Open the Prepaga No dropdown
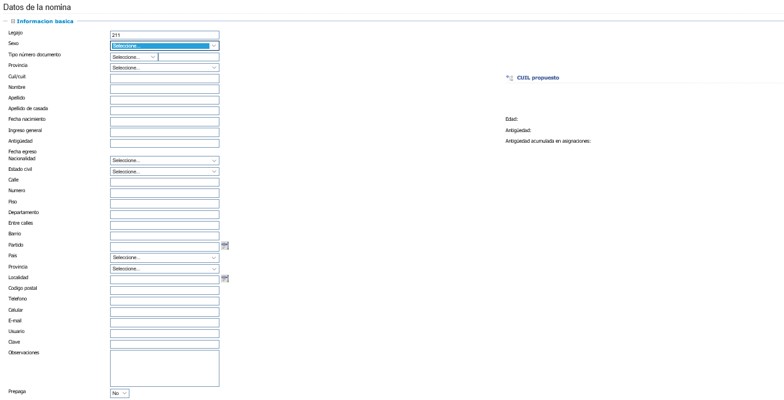Image resolution: width=784 pixels, height=400 pixels. pos(119,393)
